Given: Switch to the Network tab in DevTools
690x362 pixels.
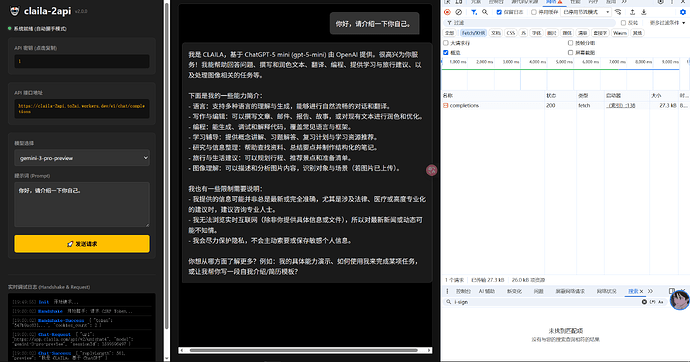Looking at the screenshot, I should tap(554, 2).
